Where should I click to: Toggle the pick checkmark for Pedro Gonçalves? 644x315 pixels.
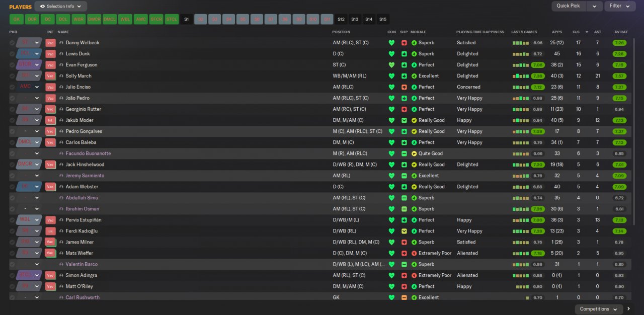[12, 131]
